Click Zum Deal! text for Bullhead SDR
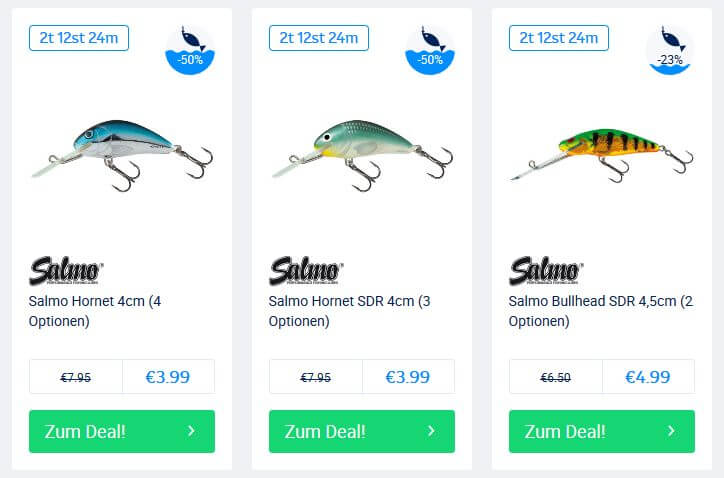 click(565, 432)
